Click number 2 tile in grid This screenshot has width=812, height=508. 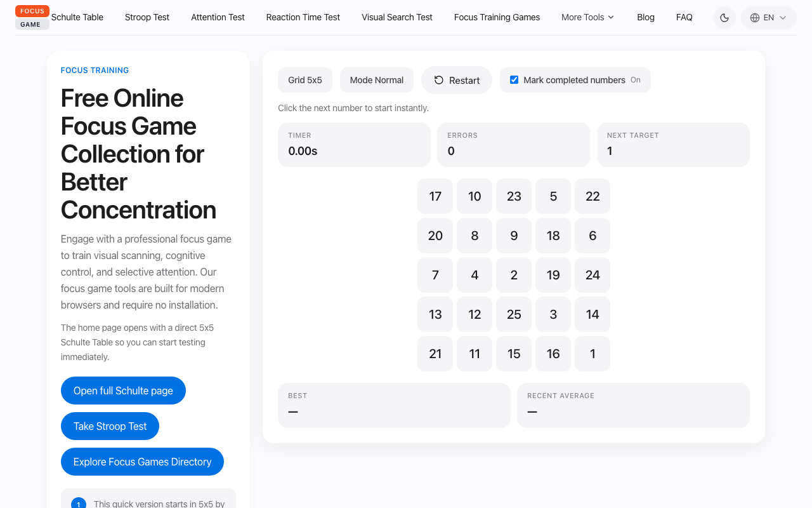pyautogui.click(x=514, y=275)
